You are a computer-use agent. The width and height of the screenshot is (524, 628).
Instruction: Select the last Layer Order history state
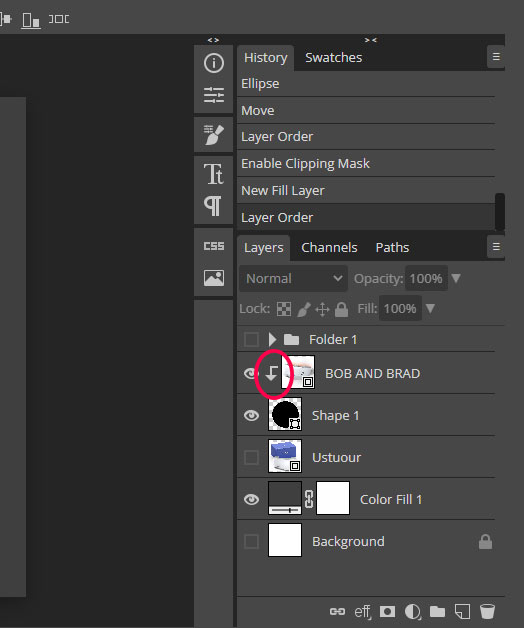366,217
